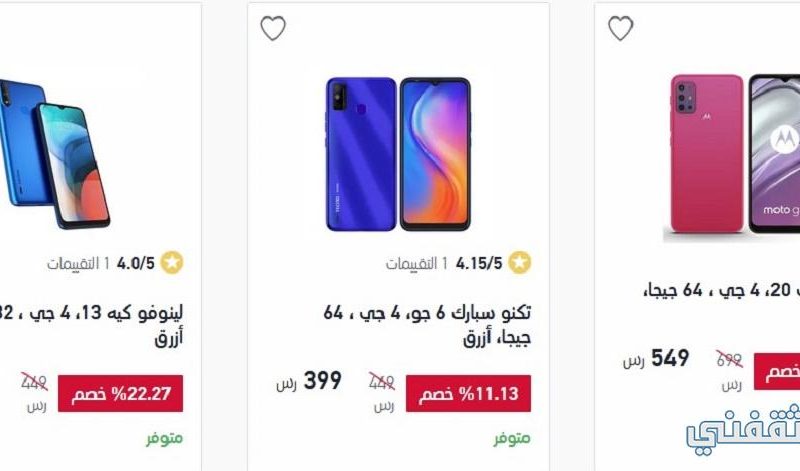Open Lenovo K13 product title link
The height and width of the screenshot is (471, 800).
[92, 325]
